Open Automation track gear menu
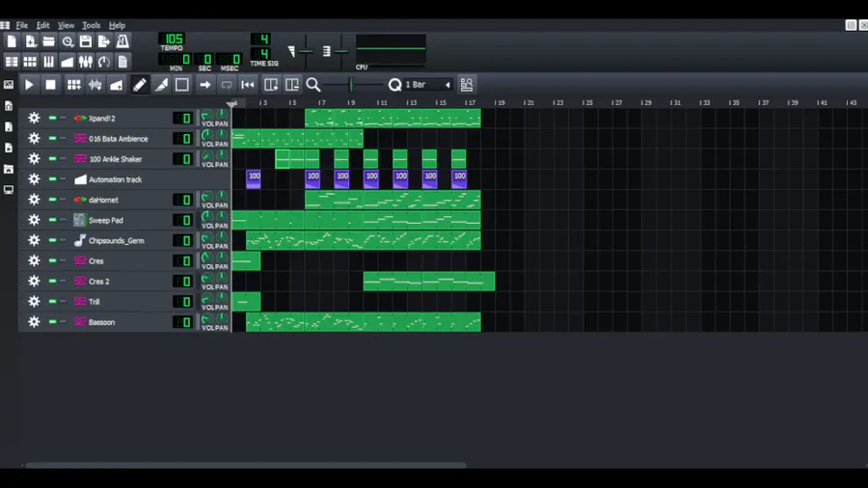 pos(34,179)
